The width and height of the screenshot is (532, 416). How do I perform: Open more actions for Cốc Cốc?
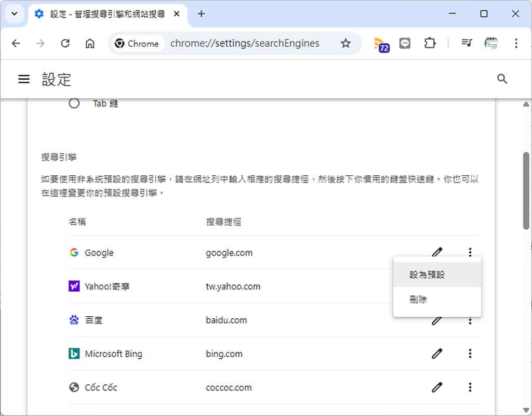pyautogui.click(x=470, y=387)
